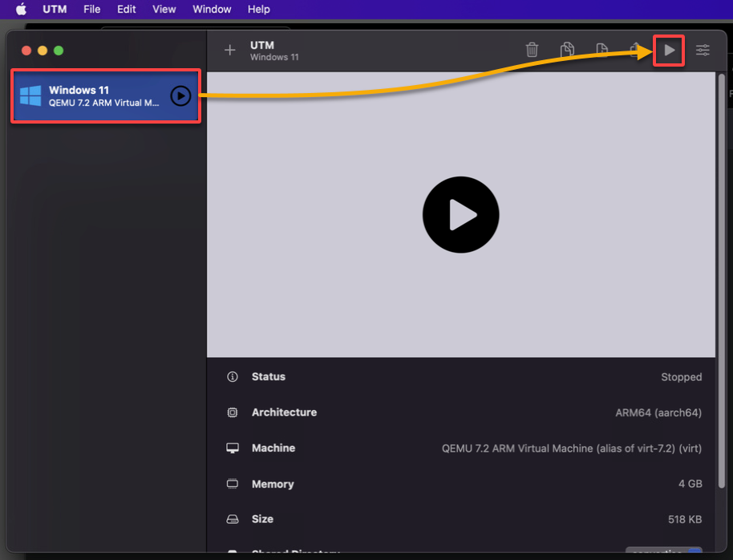Click the 'UTM' title in the toolbar

tap(261, 46)
